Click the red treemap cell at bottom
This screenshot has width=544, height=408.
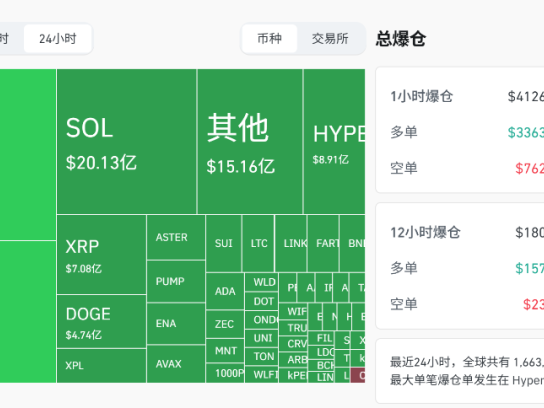(358, 376)
